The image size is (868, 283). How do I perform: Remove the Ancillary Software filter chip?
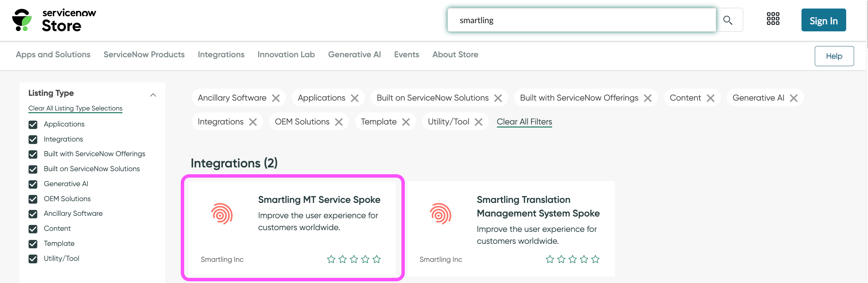[276, 98]
